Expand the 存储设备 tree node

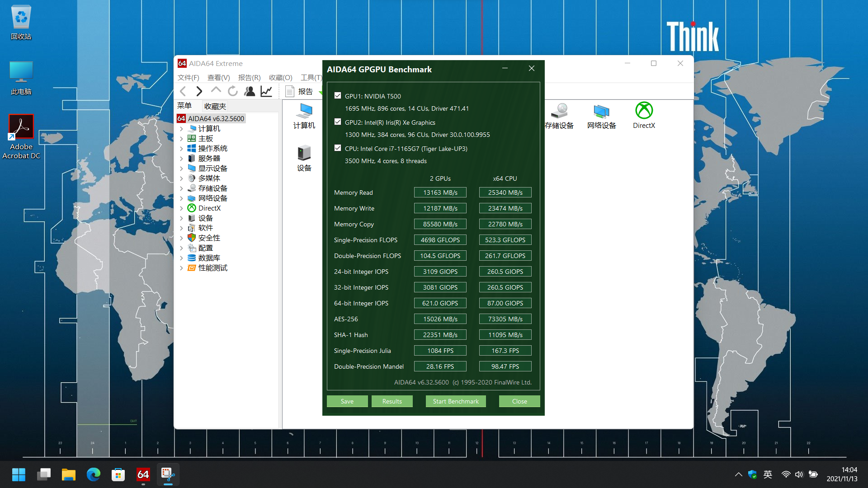(x=182, y=188)
